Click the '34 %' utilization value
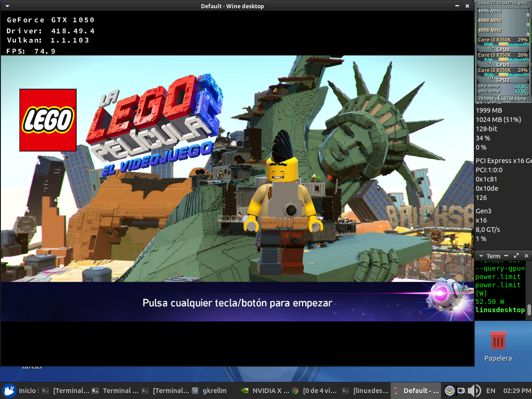This screenshot has width=532, height=399. tap(483, 138)
